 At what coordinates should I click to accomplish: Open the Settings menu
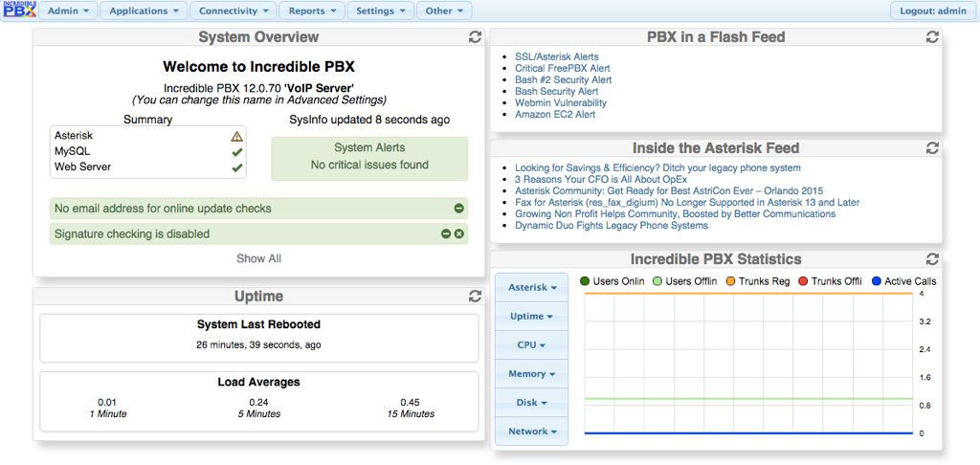(381, 11)
